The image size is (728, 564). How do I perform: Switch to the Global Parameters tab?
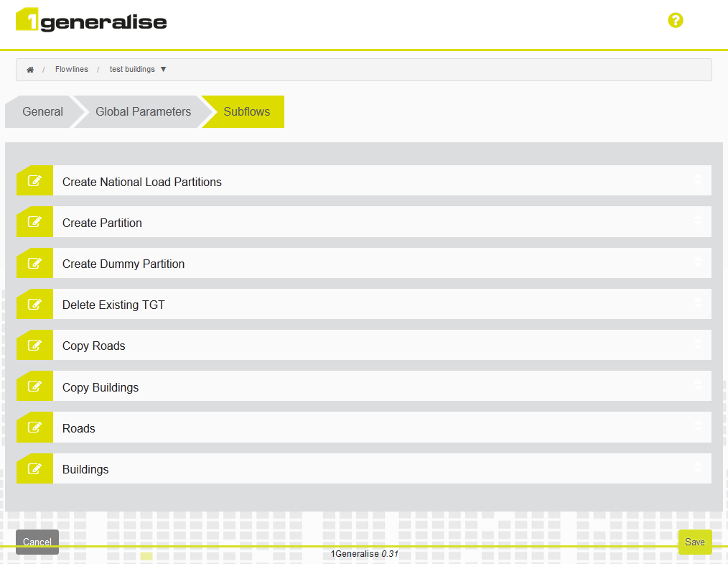143,111
